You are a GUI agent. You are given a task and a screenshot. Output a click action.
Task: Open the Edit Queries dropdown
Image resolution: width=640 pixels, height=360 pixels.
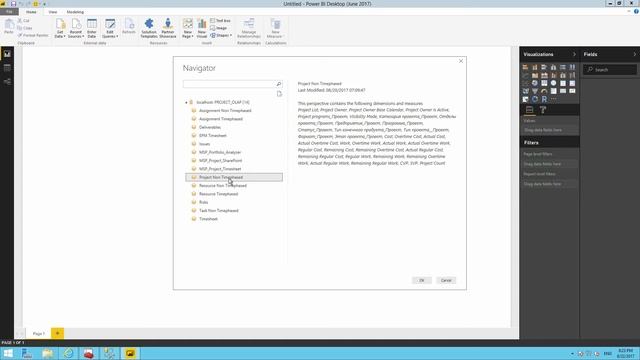click(x=110, y=29)
